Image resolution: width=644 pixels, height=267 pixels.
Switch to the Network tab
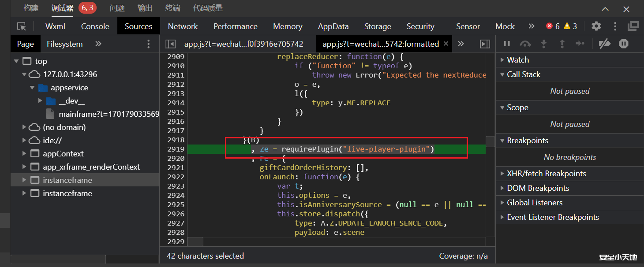[x=183, y=26]
